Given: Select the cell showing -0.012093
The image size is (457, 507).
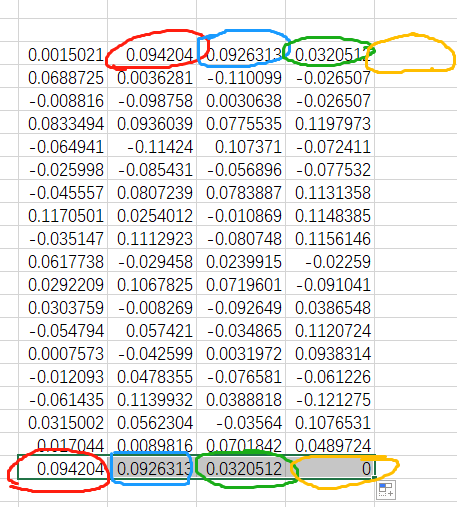Looking at the screenshot, I should 63,375.
